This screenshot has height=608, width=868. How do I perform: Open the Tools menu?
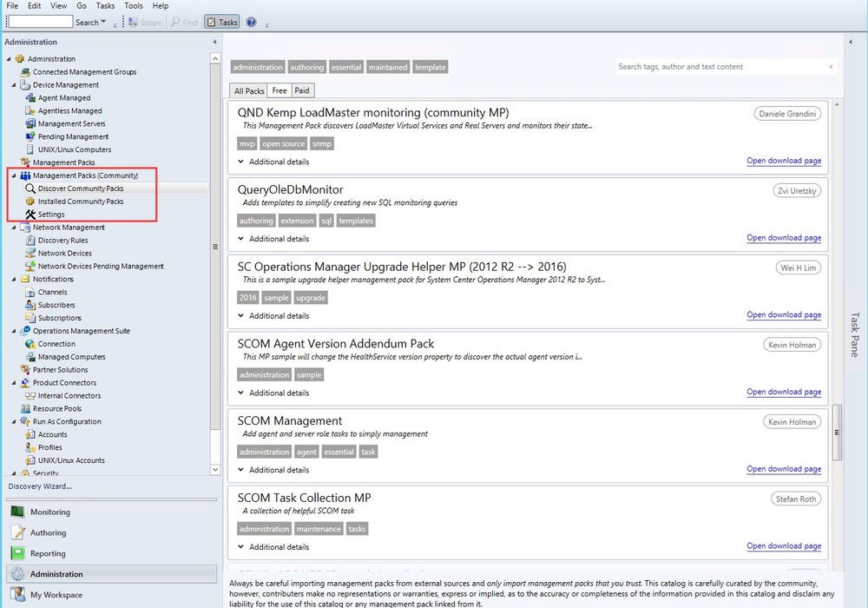(133, 6)
